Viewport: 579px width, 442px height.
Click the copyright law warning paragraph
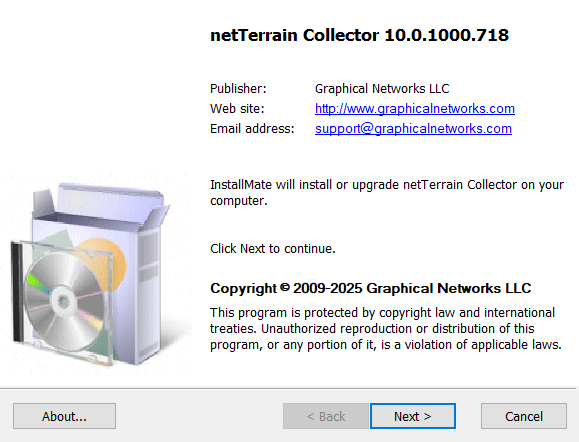tap(386, 329)
